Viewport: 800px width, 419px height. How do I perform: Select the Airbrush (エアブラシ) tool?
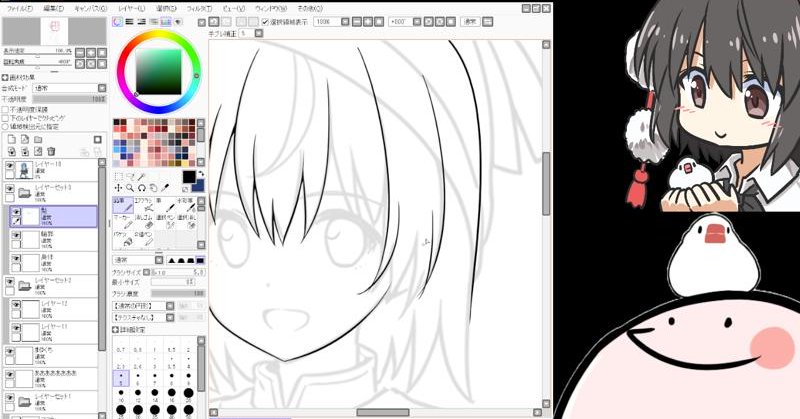(x=144, y=205)
